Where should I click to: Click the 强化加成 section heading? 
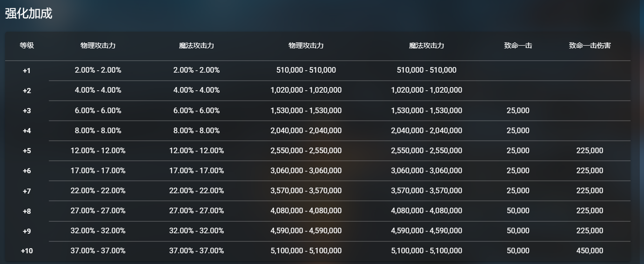(x=28, y=14)
